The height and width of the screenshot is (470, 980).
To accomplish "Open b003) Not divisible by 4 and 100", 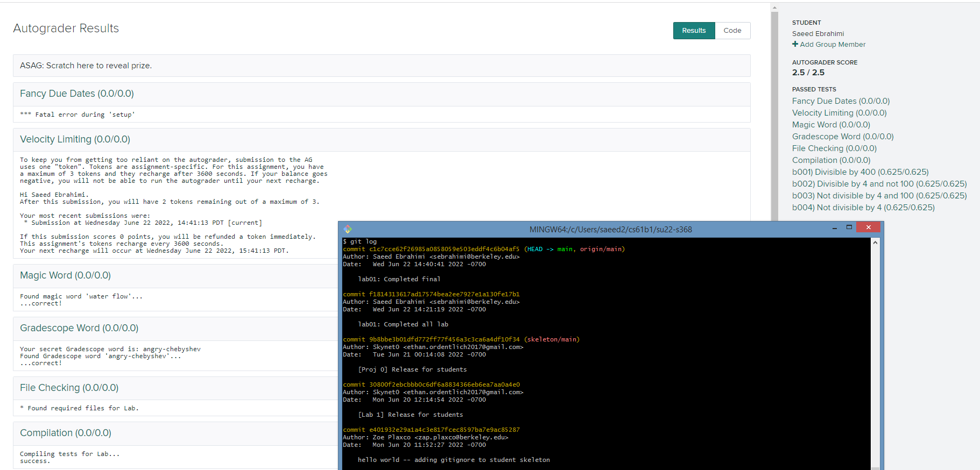I will [879, 196].
